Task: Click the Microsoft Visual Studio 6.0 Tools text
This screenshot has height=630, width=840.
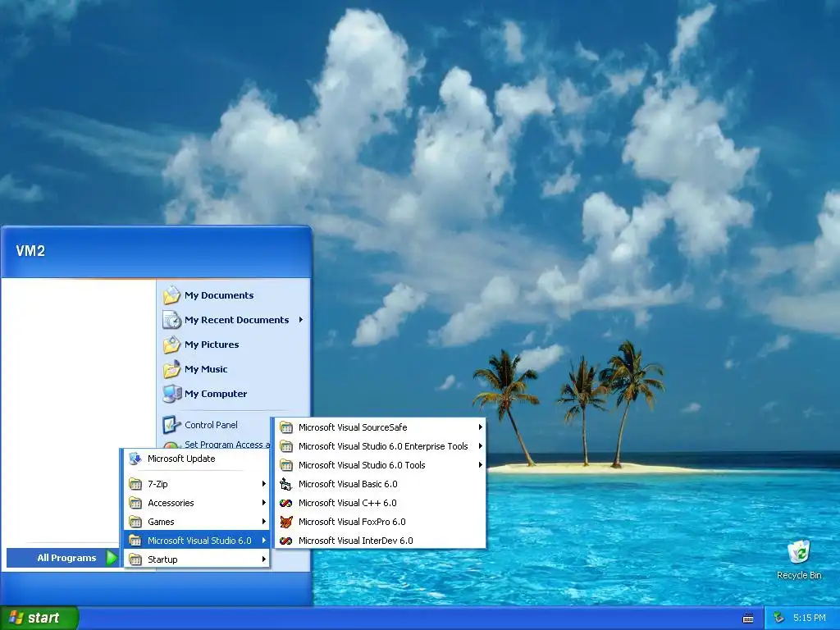Action: (362, 465)
